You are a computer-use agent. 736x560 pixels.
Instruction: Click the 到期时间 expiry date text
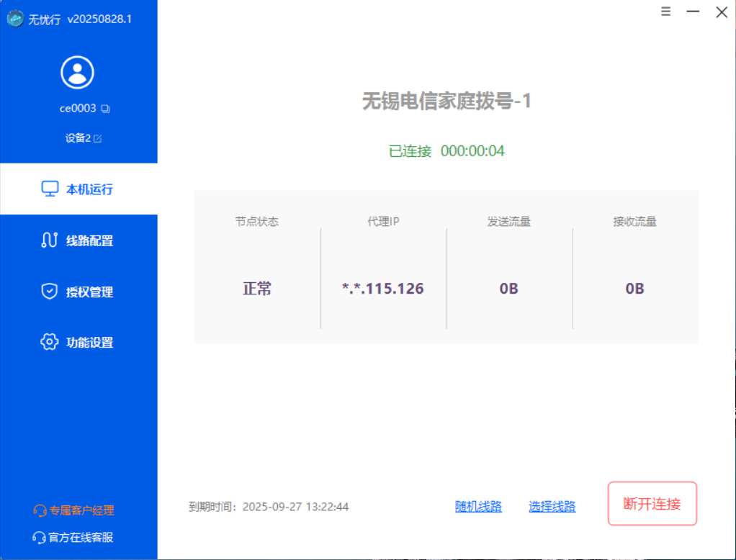point(269,507)
